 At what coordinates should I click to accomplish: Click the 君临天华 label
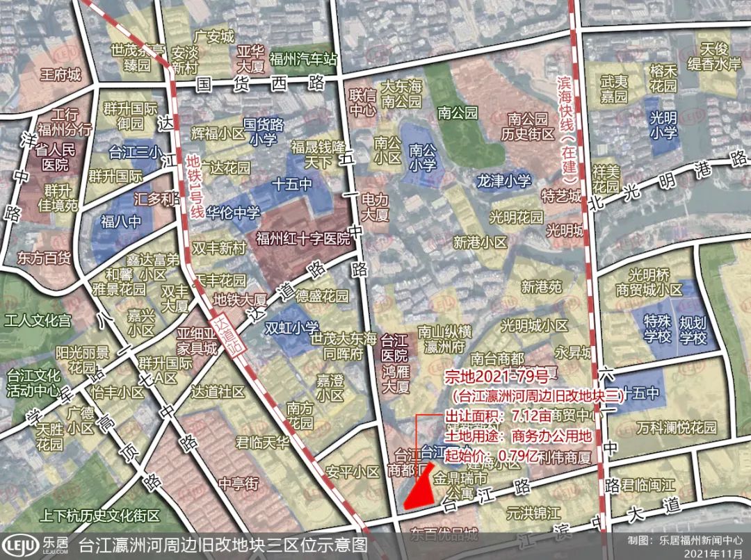(x=262, y=442)
